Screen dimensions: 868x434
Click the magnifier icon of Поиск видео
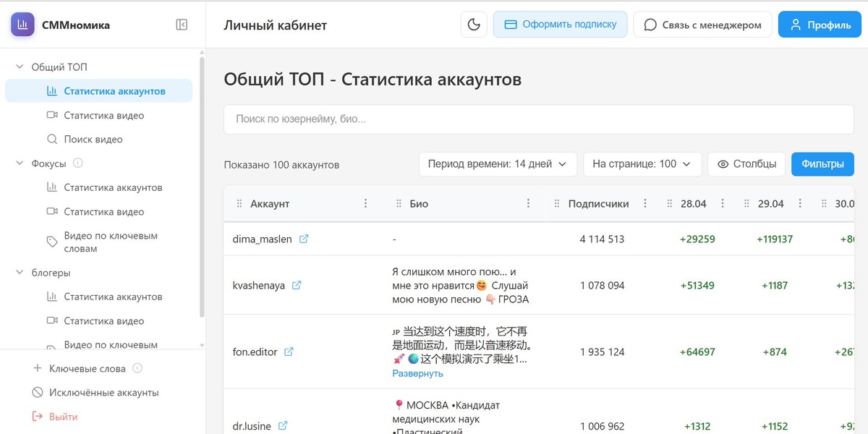[x=51, y=139]
